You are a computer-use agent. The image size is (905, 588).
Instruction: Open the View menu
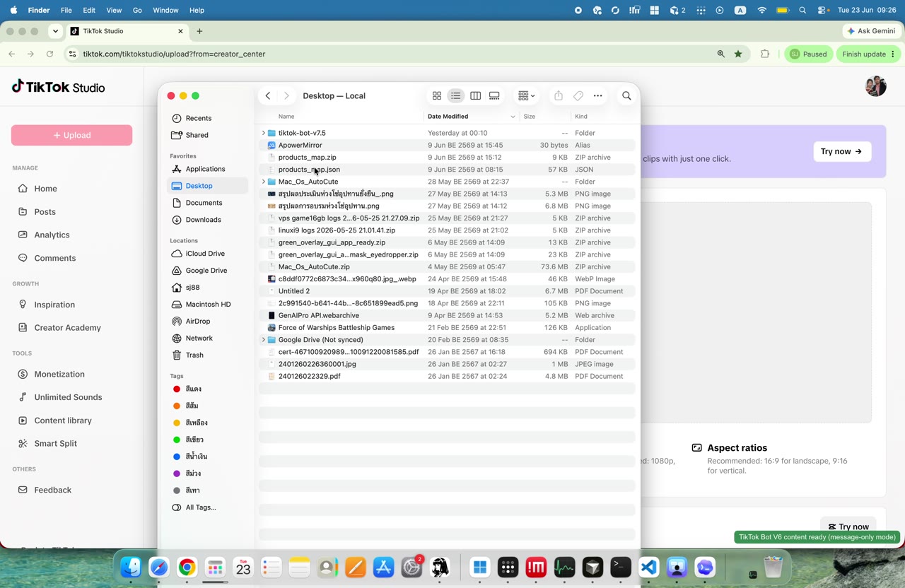click(114, 11)
